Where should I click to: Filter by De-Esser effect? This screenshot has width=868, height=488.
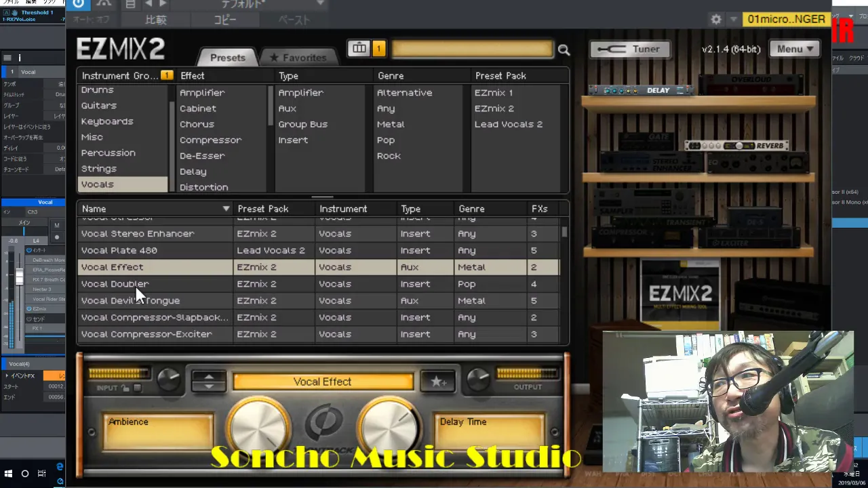point(202,155)
